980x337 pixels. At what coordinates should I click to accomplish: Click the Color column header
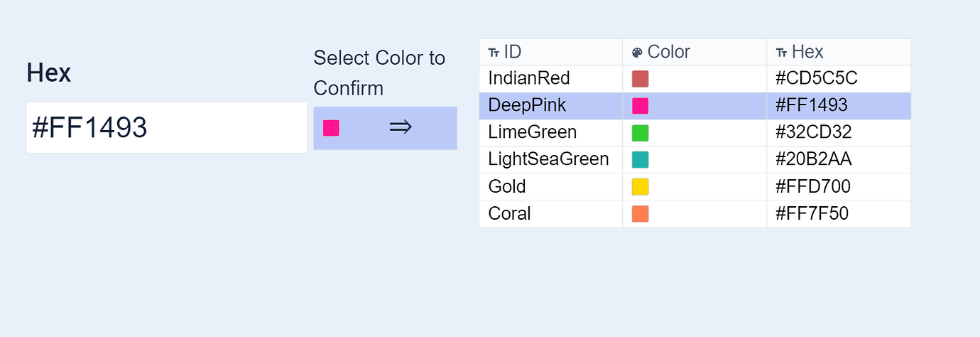coord(668,53)
